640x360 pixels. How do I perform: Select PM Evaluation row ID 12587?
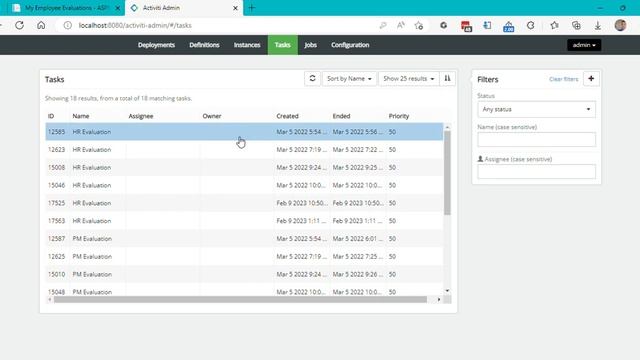click(244, 239)
